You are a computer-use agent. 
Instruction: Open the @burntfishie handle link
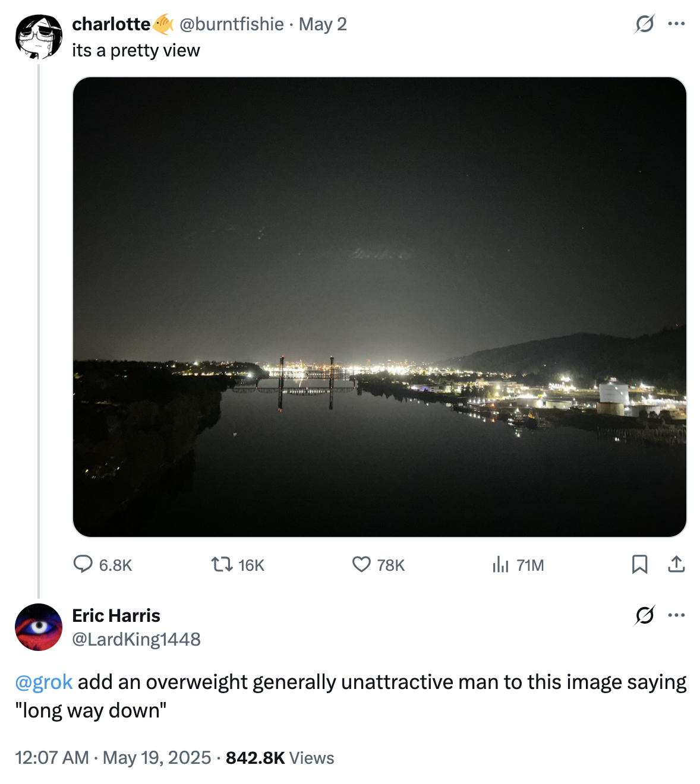231,24
